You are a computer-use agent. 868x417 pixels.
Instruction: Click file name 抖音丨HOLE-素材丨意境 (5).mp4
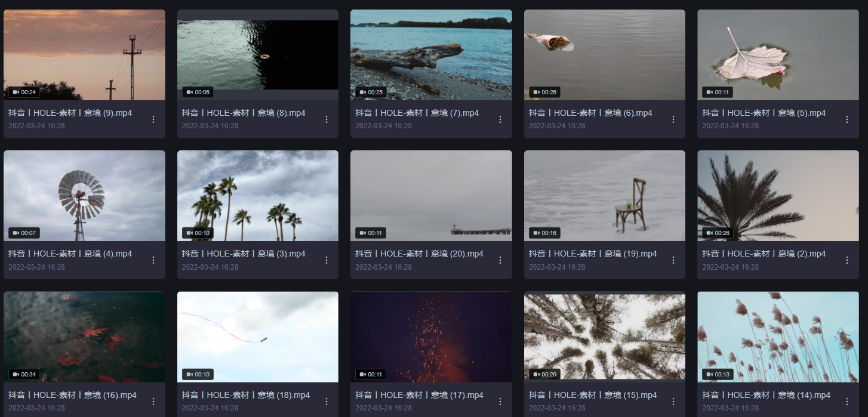[x=764, y=113]
